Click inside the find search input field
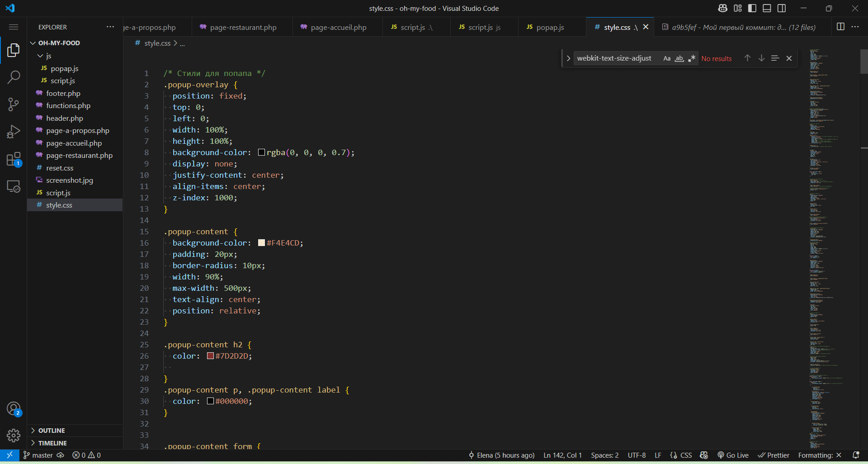Image resolution: width=868 pixels, height=464 pixels. (x=615, y=58)
